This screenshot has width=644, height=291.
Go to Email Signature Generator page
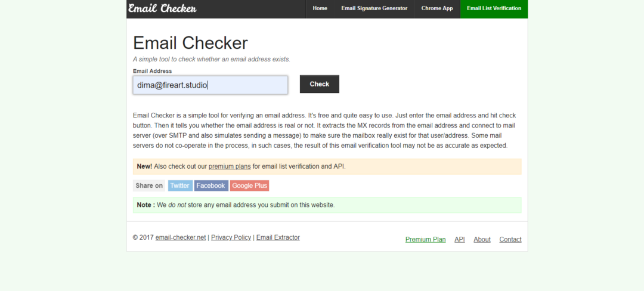[374, 8]
